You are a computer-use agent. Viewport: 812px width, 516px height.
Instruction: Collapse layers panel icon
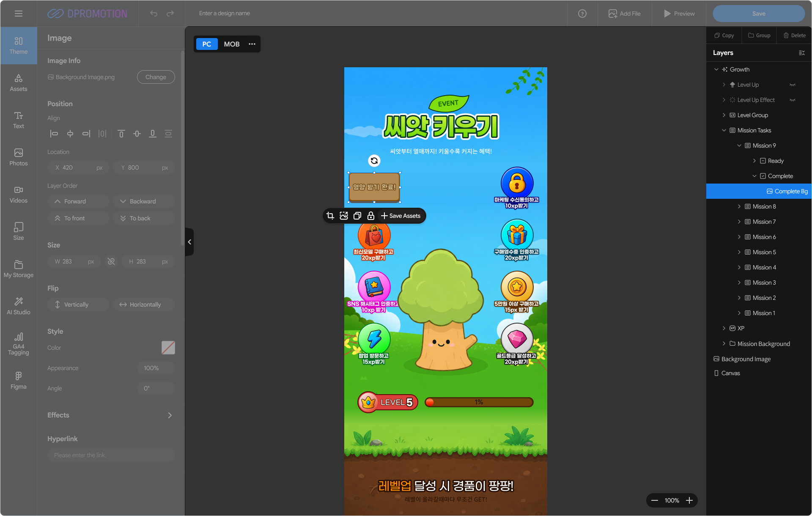[x=801, y=53]
